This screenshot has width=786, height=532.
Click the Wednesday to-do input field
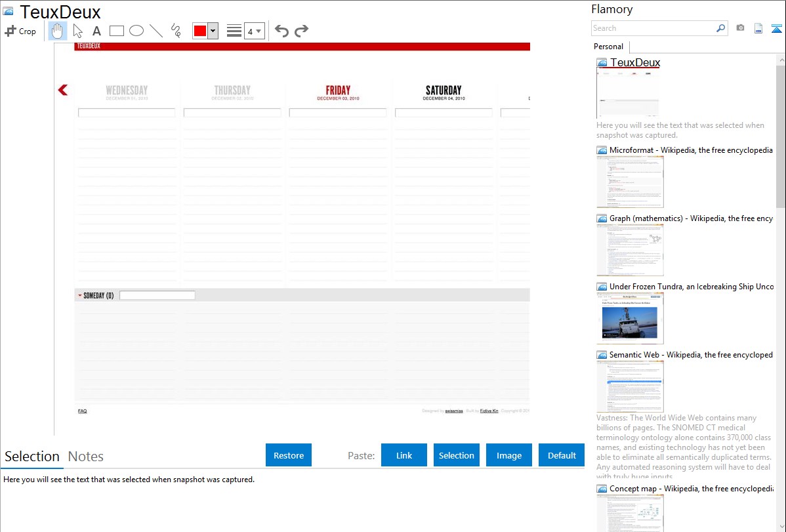[x=127, y=113]
